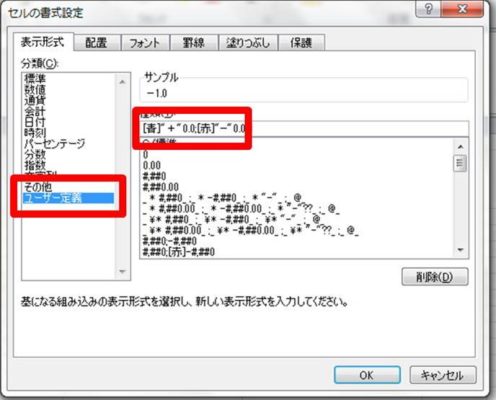The width and height of the screenshot is (496, 400).
Task: Click the キャンセル button
Action: pyautogui.click(x=443, y=375)
